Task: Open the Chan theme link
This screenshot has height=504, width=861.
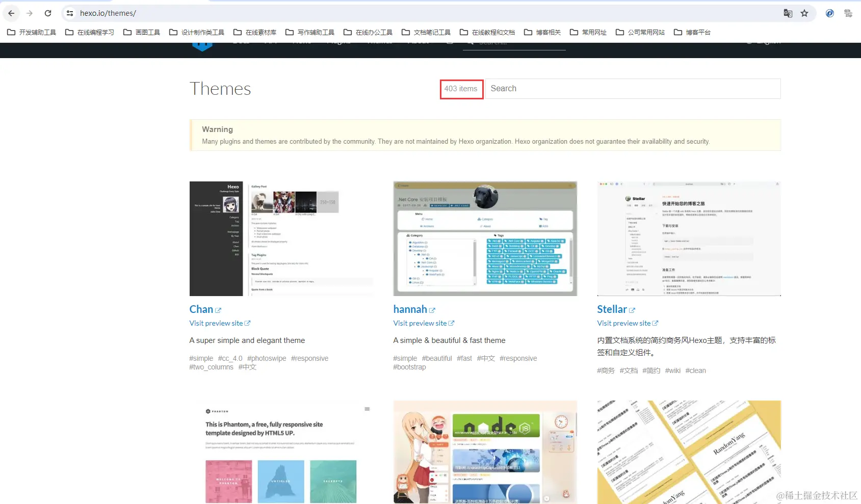Action: point(201,309)
